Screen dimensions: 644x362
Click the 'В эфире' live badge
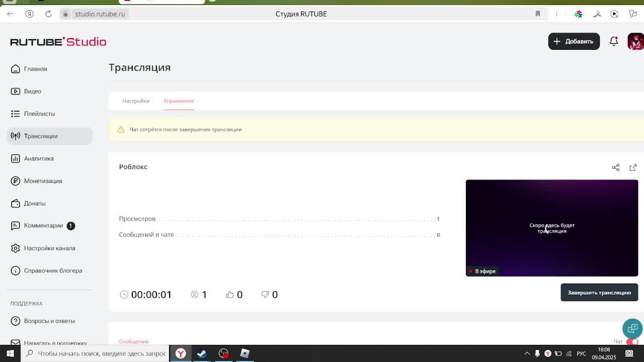[x=482, y=271]
